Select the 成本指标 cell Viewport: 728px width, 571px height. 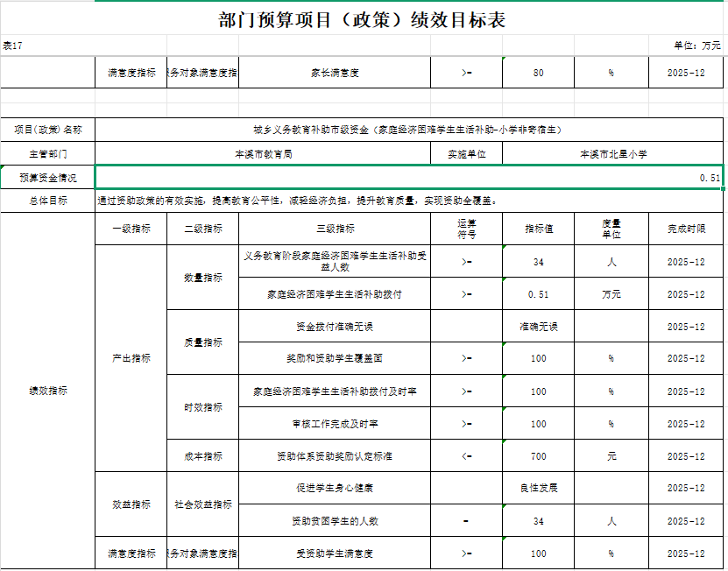click(x=203, y=456)
